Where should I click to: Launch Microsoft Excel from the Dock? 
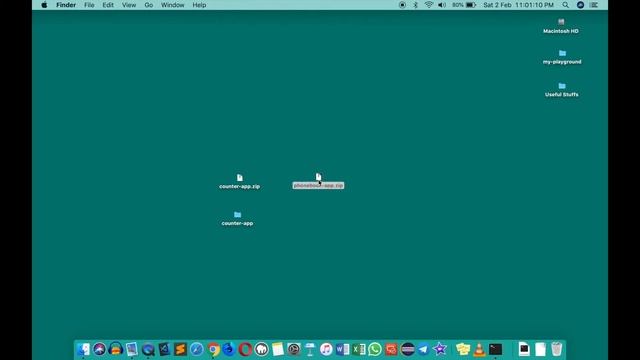(358, 349)
